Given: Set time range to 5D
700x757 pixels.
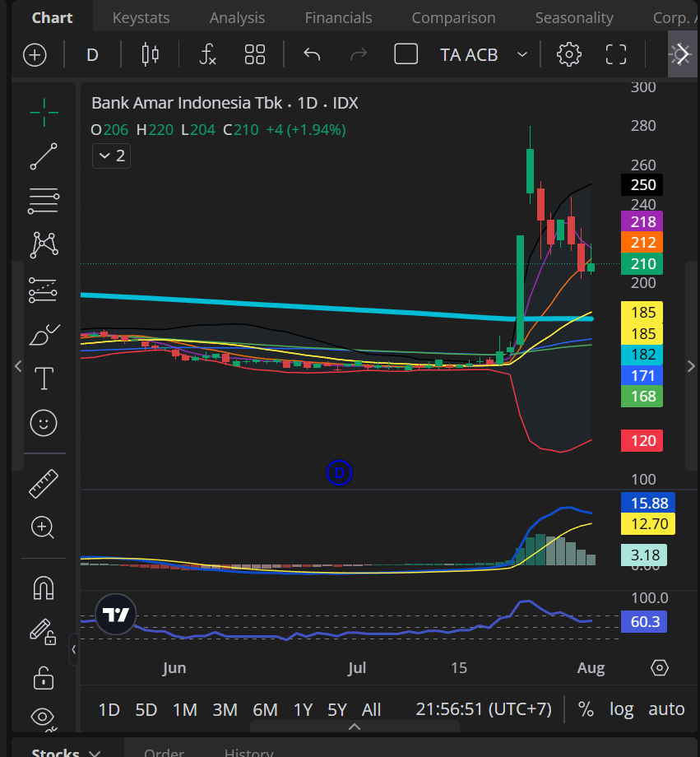Looking at the screenshot, I should [x=146, y=709].
